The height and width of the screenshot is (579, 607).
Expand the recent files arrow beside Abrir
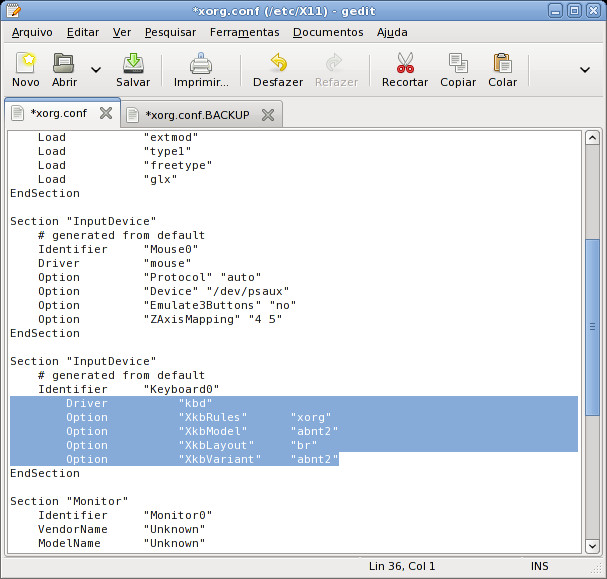coord(96,70)
